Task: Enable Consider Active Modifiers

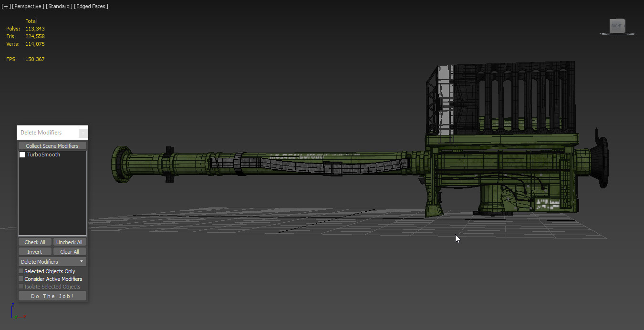Action: click(21, 278)
